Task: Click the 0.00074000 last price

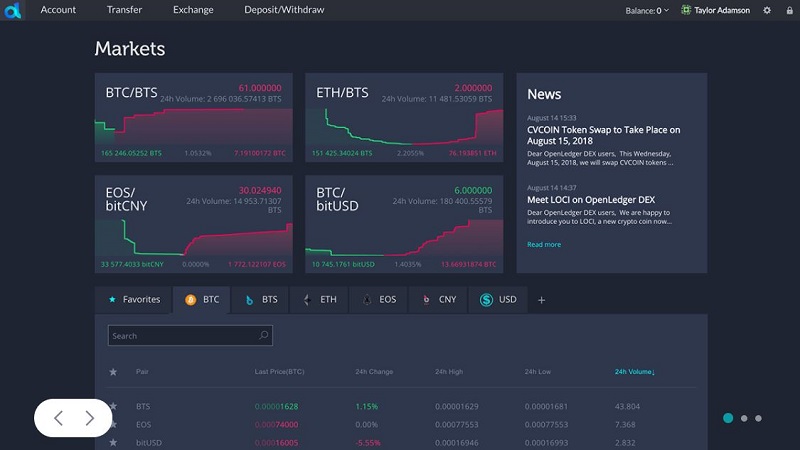Action: click(x=276, y=424)
